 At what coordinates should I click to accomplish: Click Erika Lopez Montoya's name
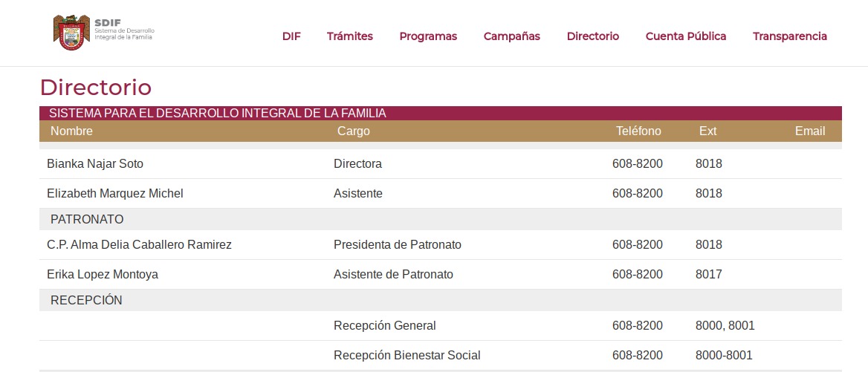[x=103, y=275]
